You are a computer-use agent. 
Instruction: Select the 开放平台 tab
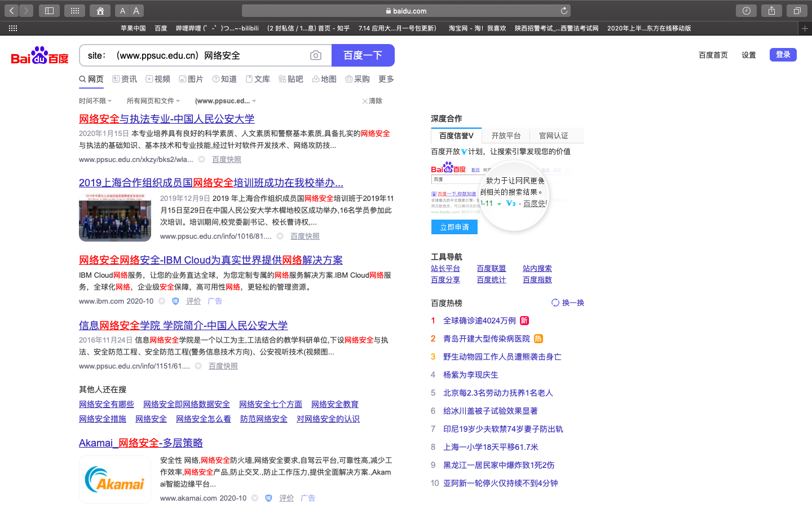[506, 136]
